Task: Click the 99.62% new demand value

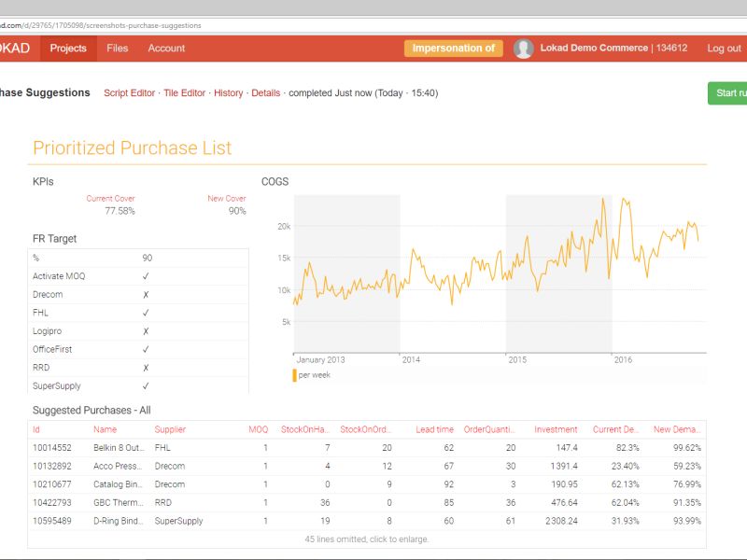Action: (x=687, y=448)
